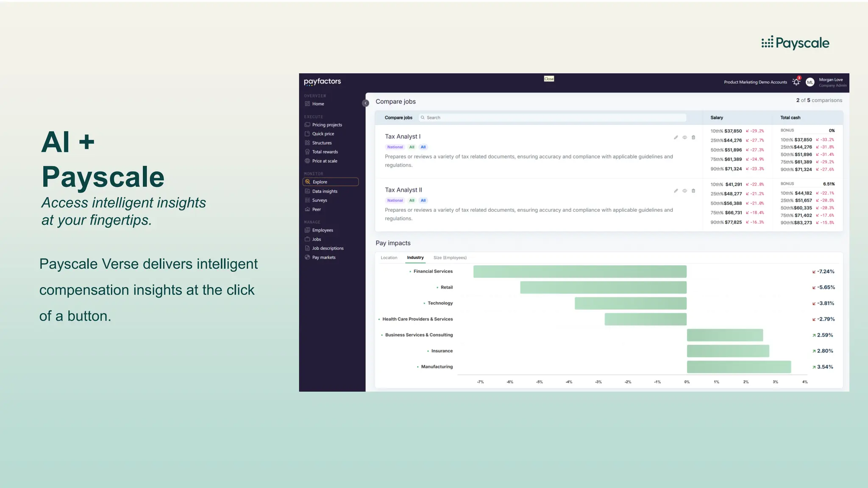
Task: Open the Morgan Love account menu
Action: (832, 82)
